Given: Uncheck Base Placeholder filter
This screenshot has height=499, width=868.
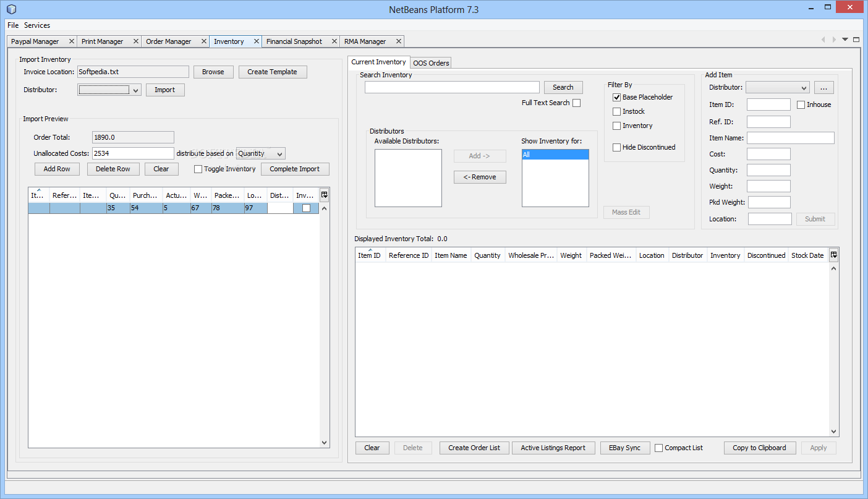Looking at the screenshot, I should (x=616, y=97).
